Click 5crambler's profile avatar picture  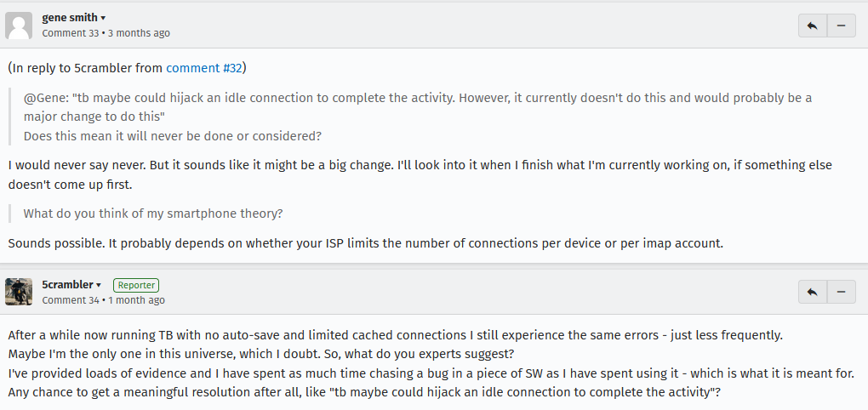point(19,292)
